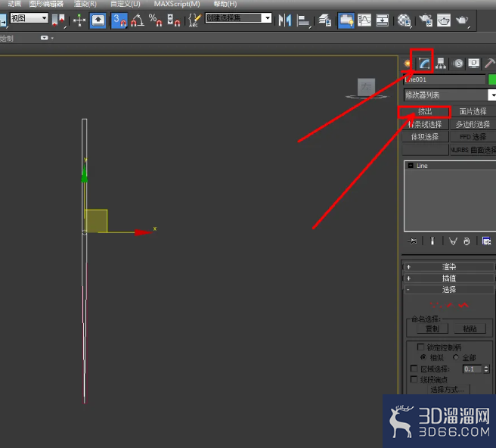Image resolution: width=496 pixels, height=448 pixels.
Task: Enable the 锁定控制柄 checkbox
Action: pos(420,347)
